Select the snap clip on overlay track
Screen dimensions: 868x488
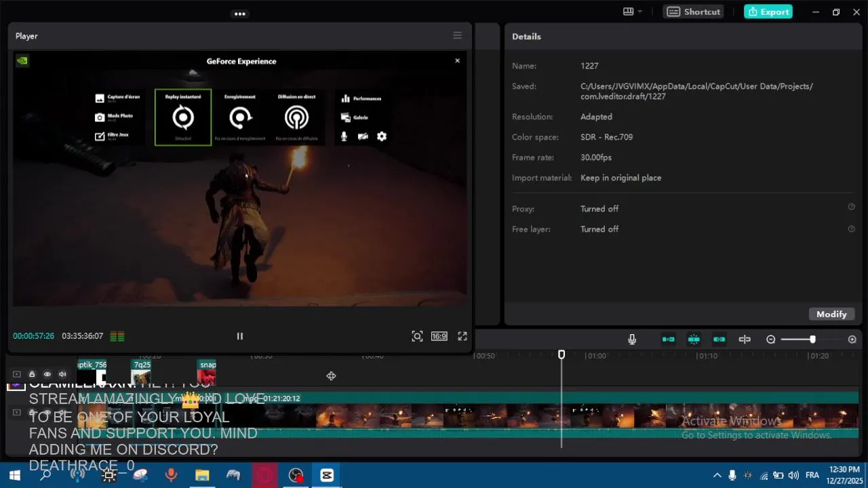(x=207, y=373)
